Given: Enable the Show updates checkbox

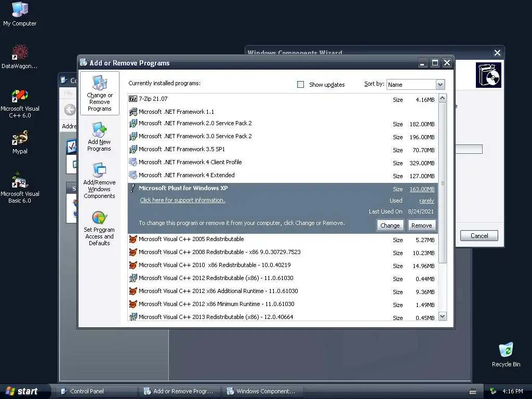Looking at the screenshot, I should point(300,85).
